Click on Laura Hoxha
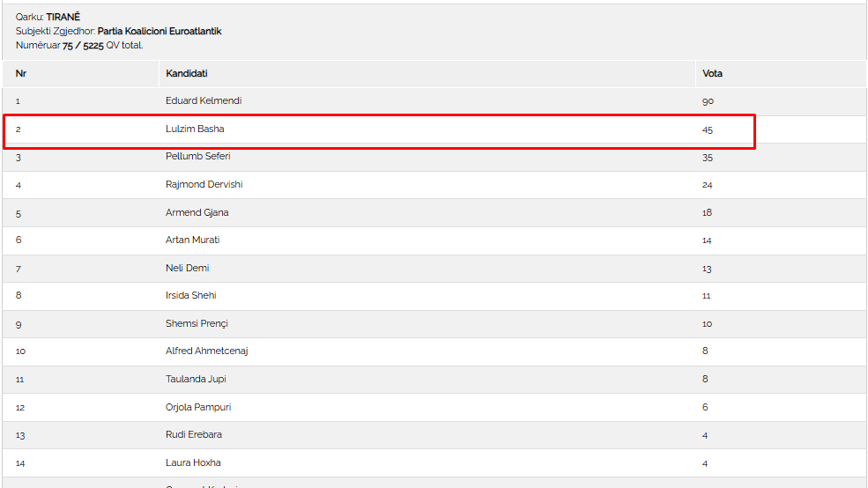868x488 pixels. [193, 462]
